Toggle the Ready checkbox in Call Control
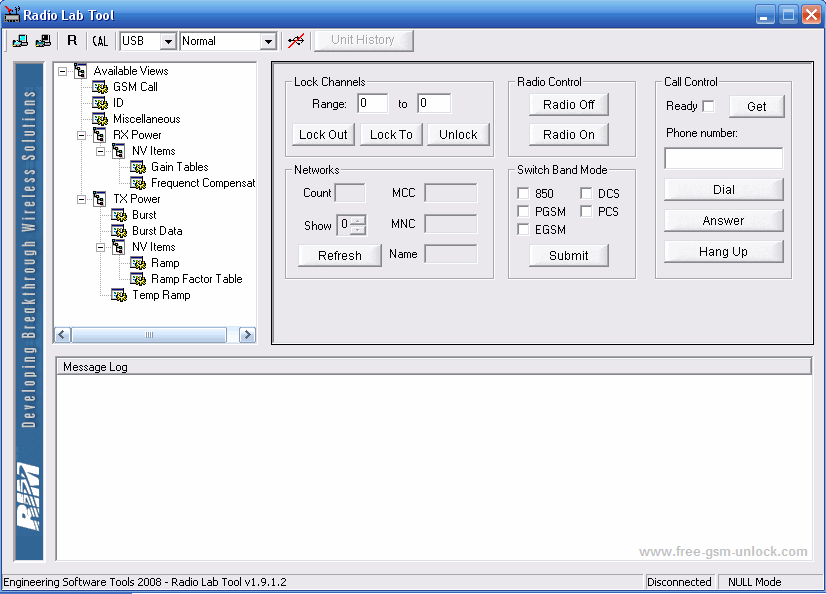826x594 pixels. tap(709, 106)
